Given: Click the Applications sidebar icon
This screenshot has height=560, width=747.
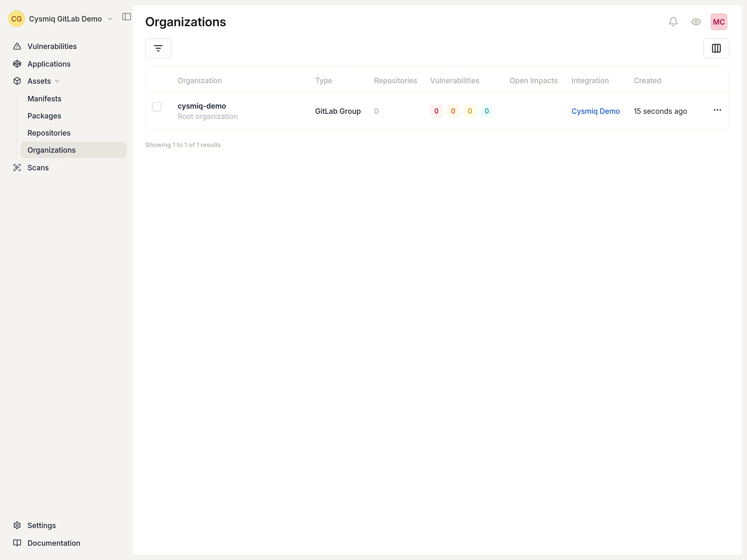Looking at the screenshot, I should 17,64.
